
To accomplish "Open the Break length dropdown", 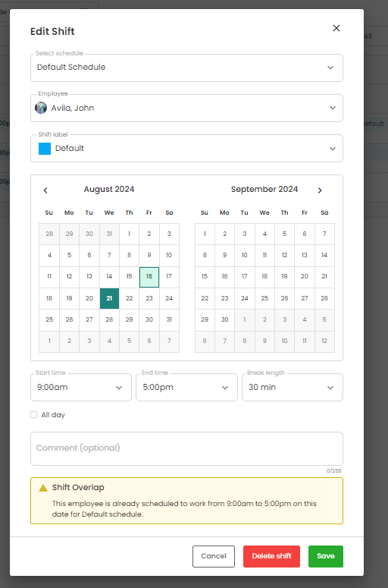I will [292, 388].
